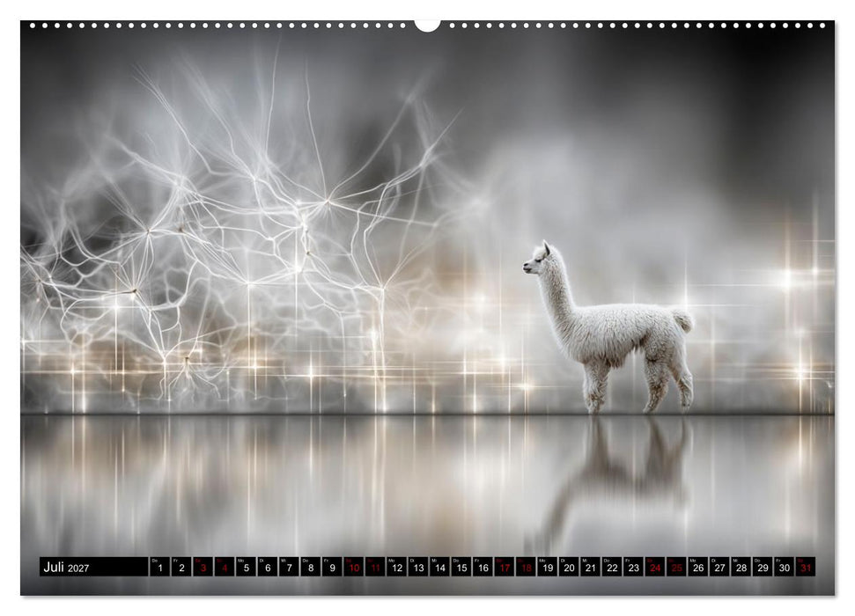
Task: Select day 8 in the calendar strip
Action: point(310,567)
